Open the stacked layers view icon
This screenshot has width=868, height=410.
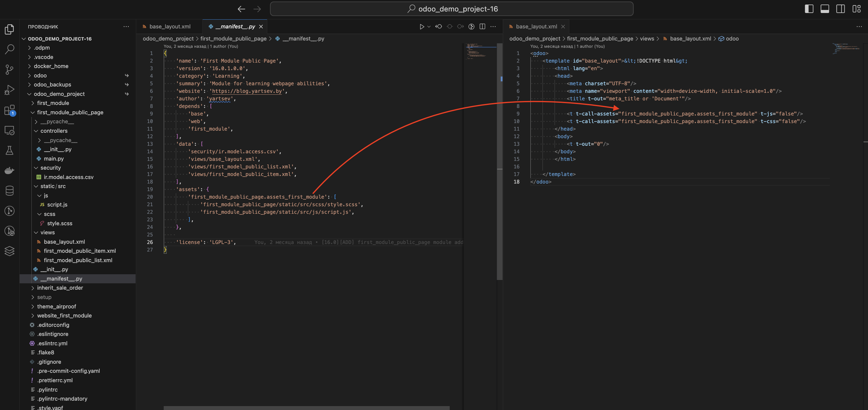(x=9, y=251)
